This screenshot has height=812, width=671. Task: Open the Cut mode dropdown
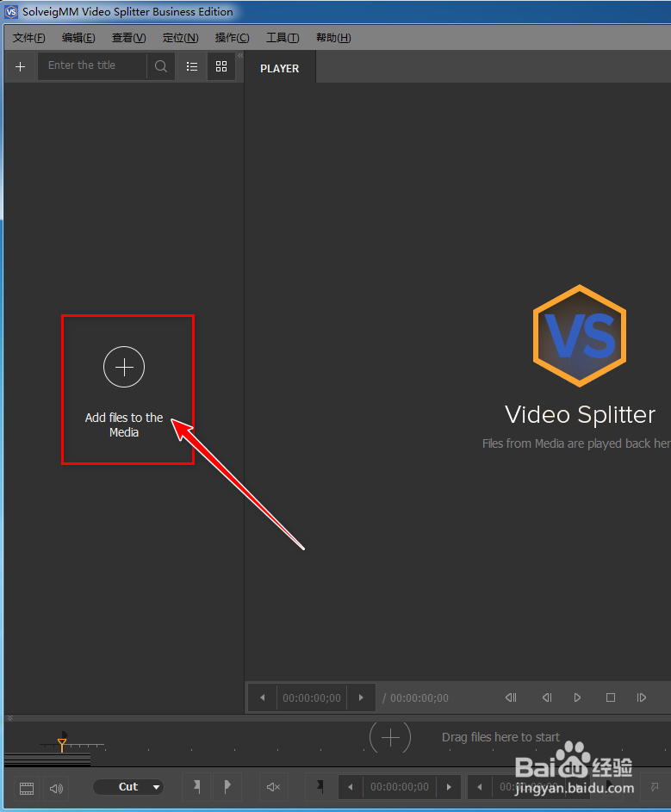click(128, 787)
